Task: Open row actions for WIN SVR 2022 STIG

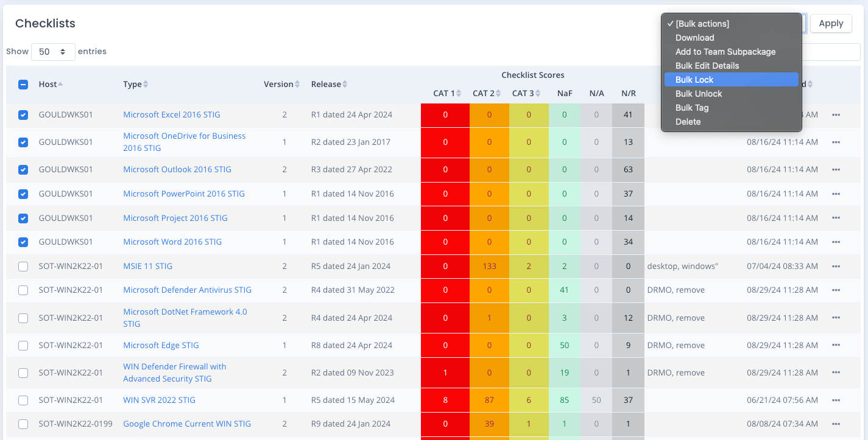Action: click(836, 400)
